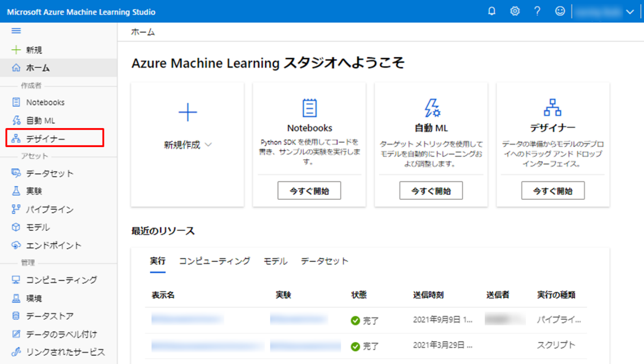
Task: Click the データセット sidebar icon
Action: (x=16, y=173)
